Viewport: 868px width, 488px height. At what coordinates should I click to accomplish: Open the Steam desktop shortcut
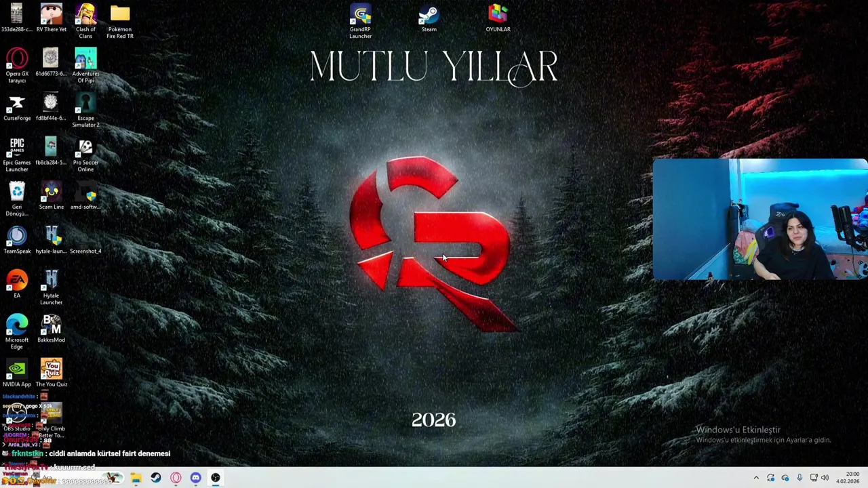tap(429, 18)
